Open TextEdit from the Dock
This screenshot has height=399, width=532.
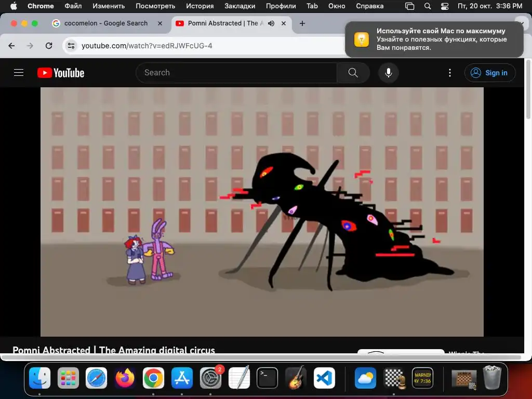click(x=239, y=378)
